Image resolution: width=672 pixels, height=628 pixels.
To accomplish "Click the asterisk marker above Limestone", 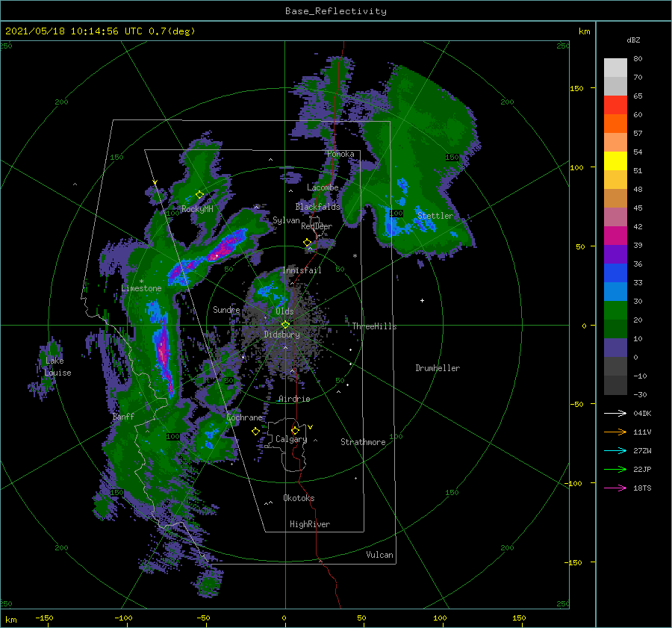I will [x=141, y=282].
